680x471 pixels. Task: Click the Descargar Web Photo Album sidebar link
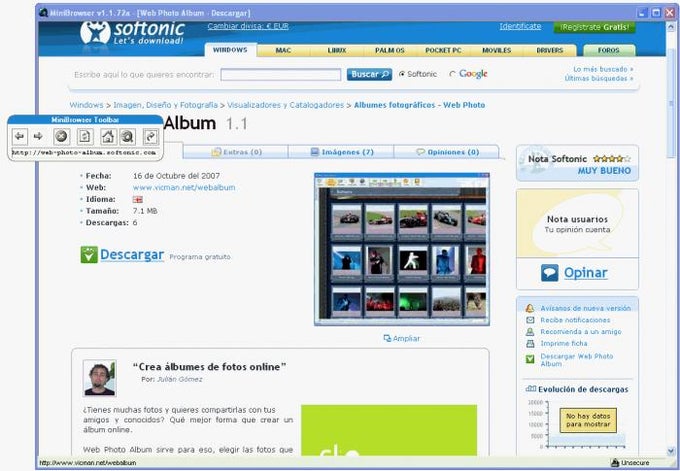(577, 360)
